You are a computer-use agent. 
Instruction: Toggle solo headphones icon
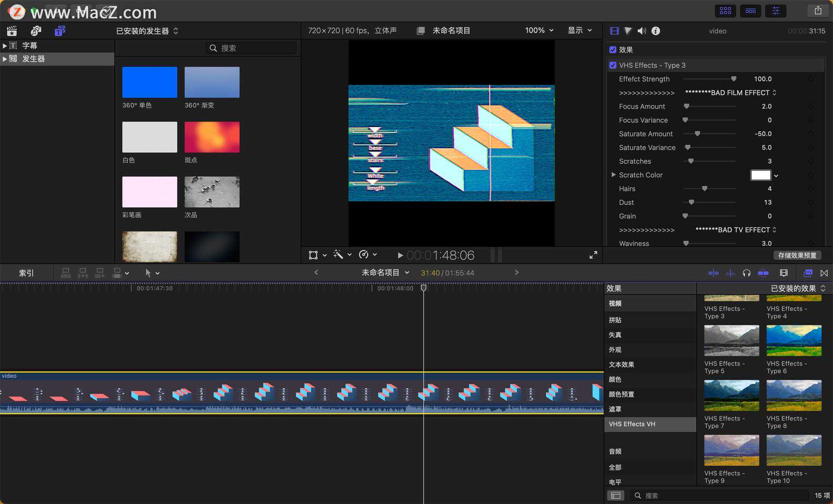click(747, 273)
